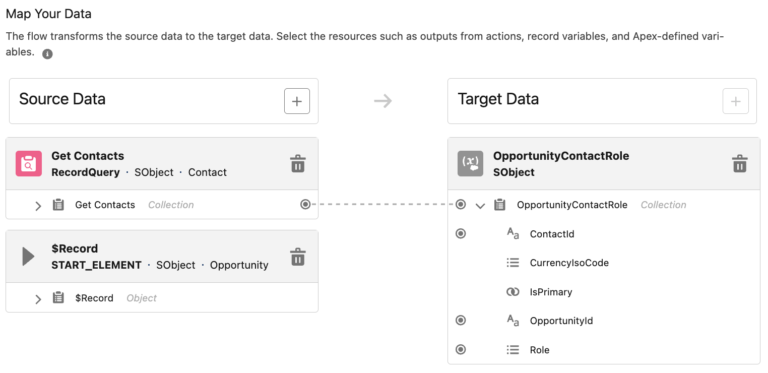This screenshot has height=373, width=768.
Task: Click the Map Your Data title
Action: (x=48, y=14)
